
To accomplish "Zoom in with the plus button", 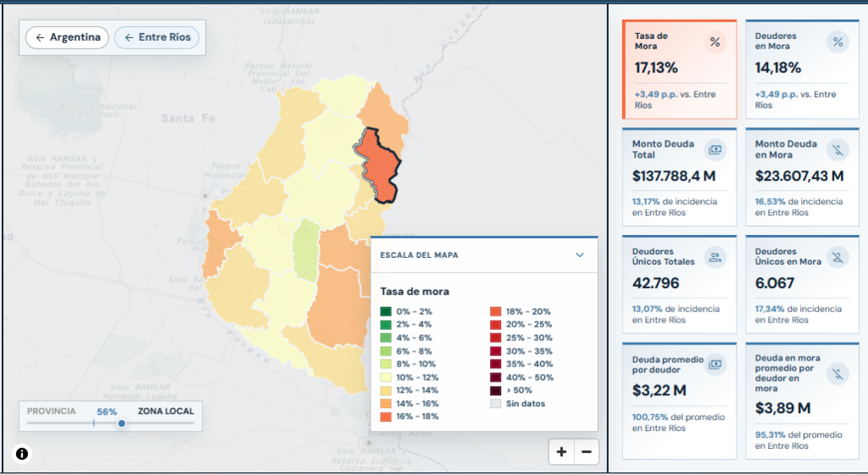I will tap(561, 452).
